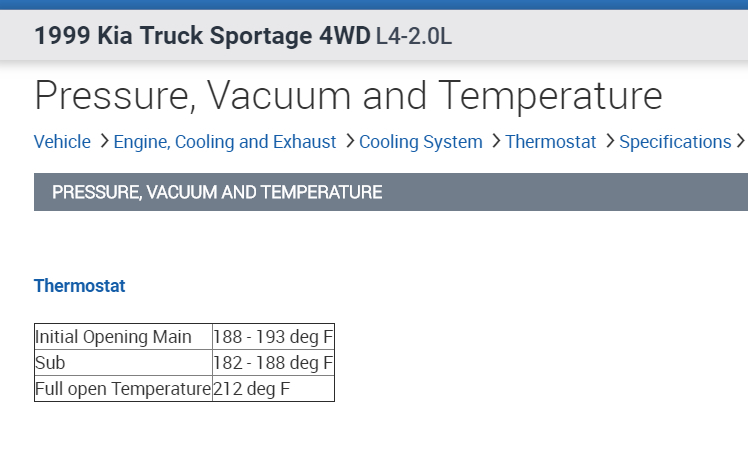Select the Full open Temperature cell
Viewport: 748px width, 463px height.
[122, 388]
